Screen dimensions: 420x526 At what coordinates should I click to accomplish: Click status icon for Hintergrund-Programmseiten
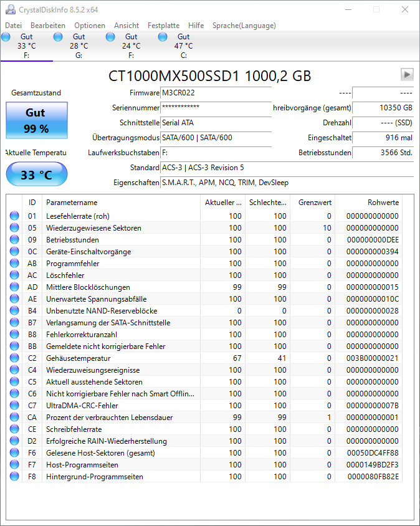(x=14, y=476)
